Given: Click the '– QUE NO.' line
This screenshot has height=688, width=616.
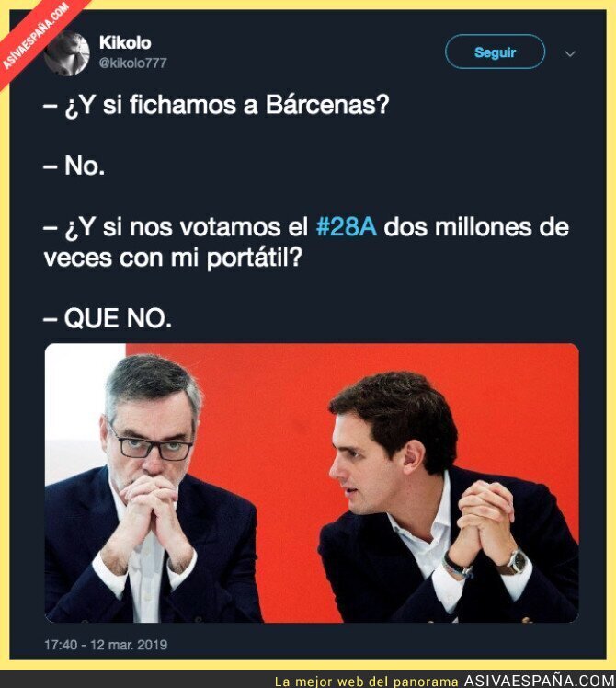Looking at the screenshot, I should (x=108, y=318).
